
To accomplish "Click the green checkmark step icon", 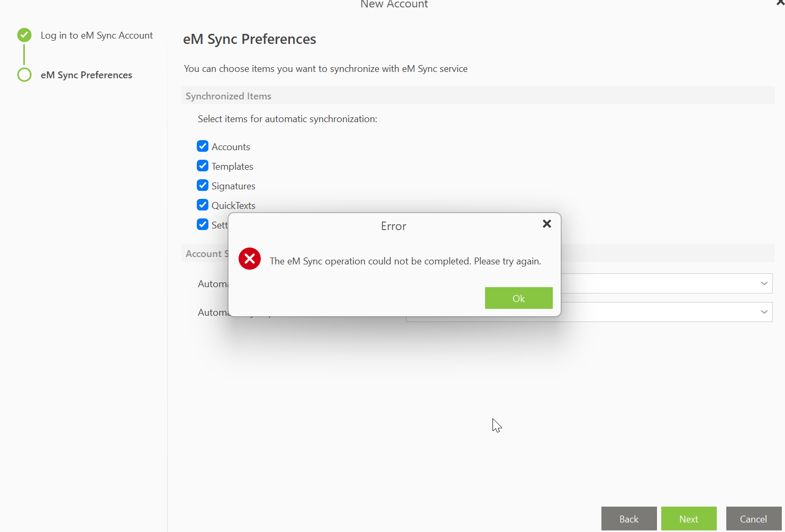I will tap(24, 35).
